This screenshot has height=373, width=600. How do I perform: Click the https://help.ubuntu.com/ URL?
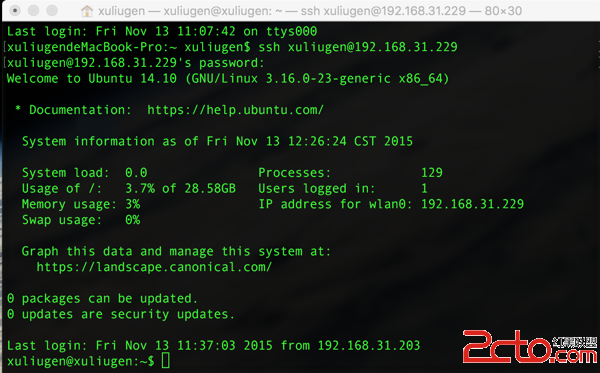tap(235, 110)
